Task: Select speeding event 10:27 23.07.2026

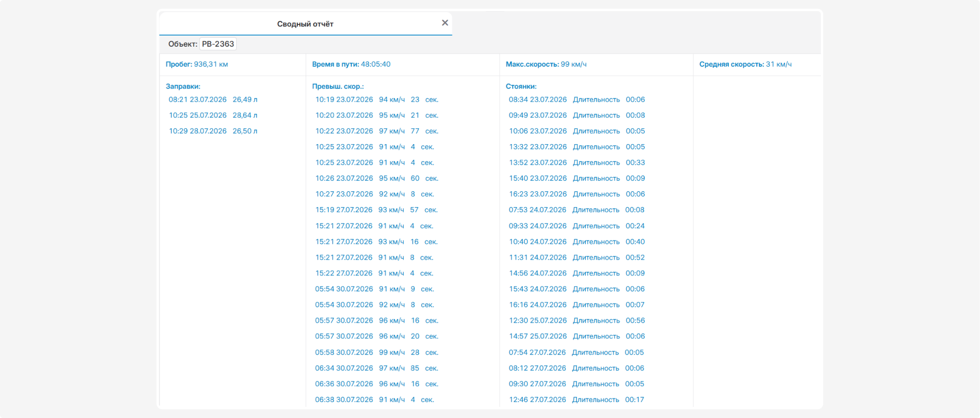Action: (x=375, y=194)
